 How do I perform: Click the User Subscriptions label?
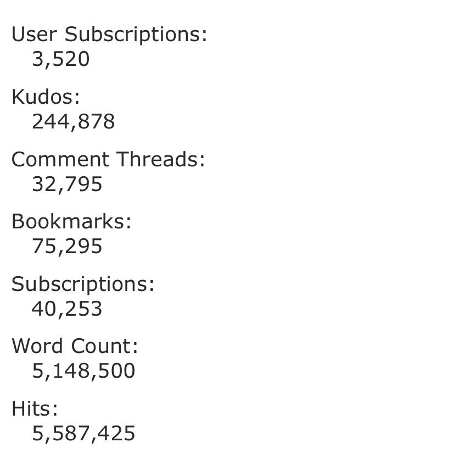click(x=109, y=34)
